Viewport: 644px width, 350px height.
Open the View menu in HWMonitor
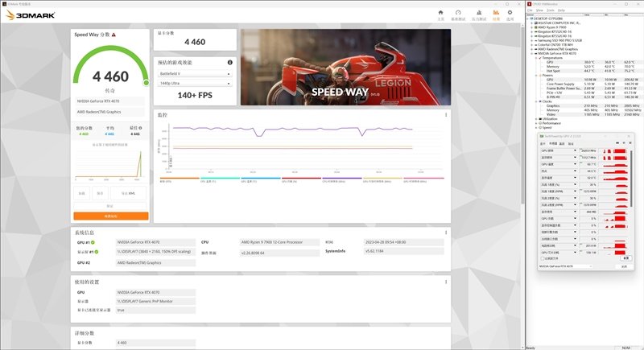[539, 10]
